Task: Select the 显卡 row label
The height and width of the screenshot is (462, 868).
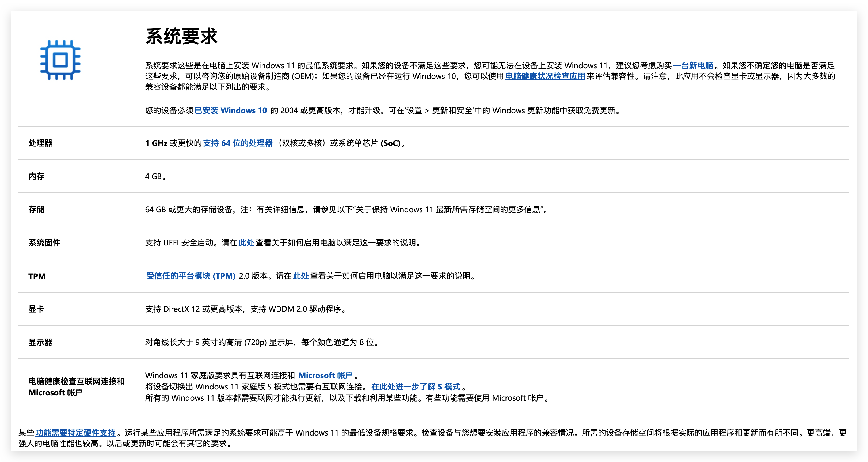Action: coord(36,309)
